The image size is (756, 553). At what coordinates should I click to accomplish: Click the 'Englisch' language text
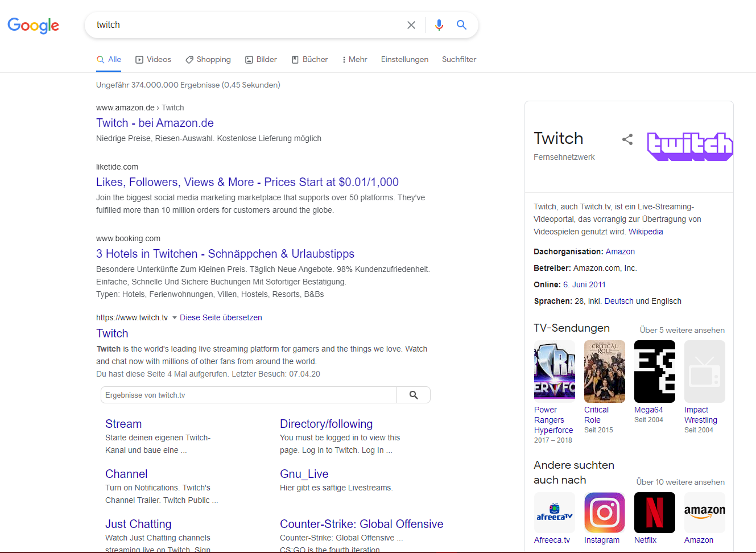point(666,301)
